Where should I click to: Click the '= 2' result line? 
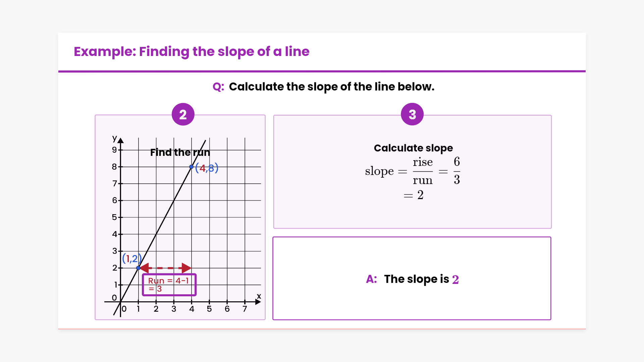pos(414,195)
